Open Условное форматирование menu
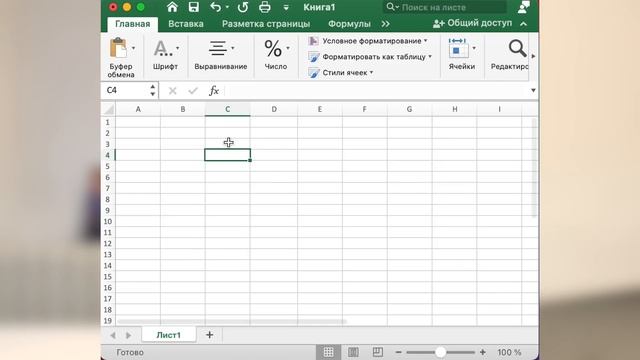Screen dimensions: 640x360 368,41
